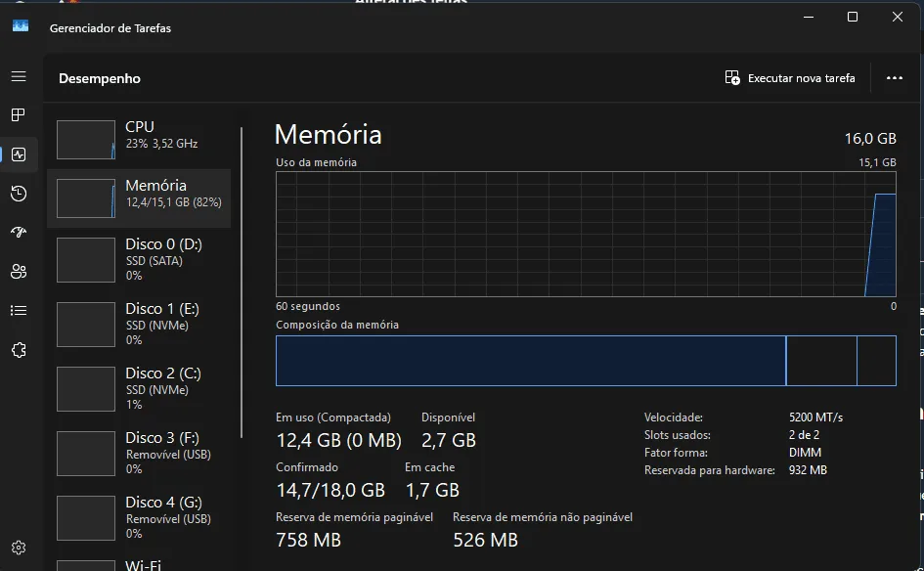Screen dimensions: 924x571
Task: Click the memory composition bar
Action: [x=585, y=361]
